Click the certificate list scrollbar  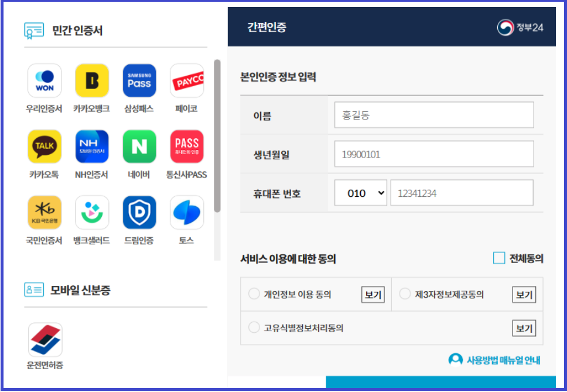[217, 135]
